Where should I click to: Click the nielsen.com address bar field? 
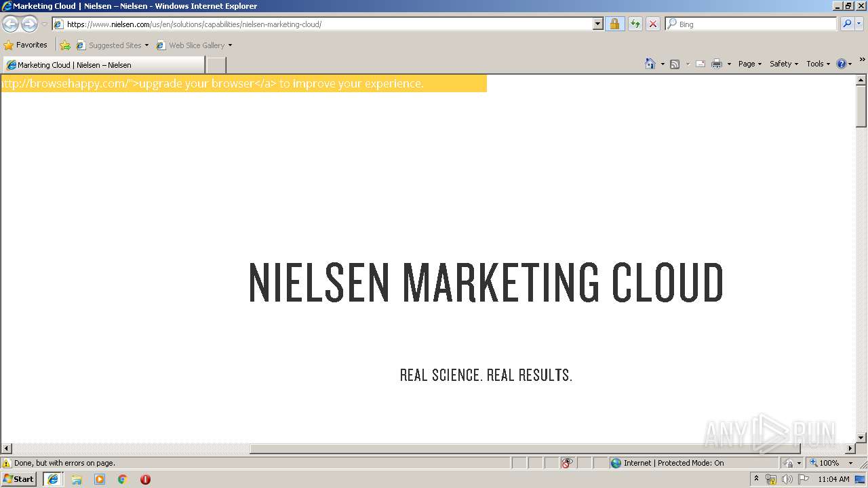[323, 24]
